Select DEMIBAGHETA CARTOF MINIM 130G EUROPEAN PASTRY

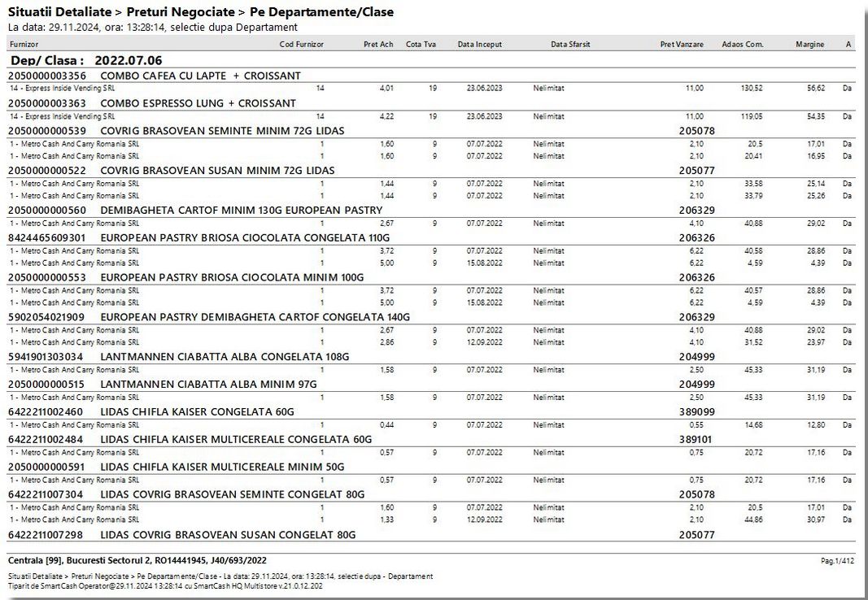[242, 210]
